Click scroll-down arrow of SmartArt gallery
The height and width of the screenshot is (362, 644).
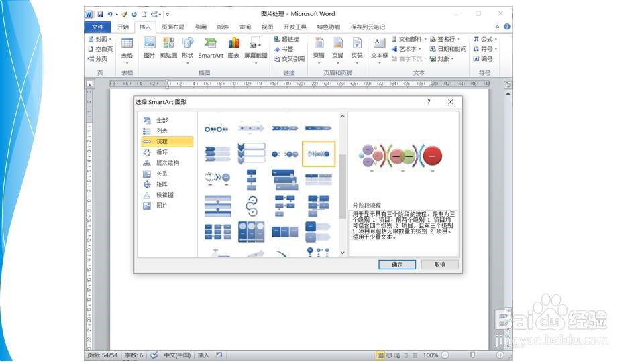tap(343, 253)
